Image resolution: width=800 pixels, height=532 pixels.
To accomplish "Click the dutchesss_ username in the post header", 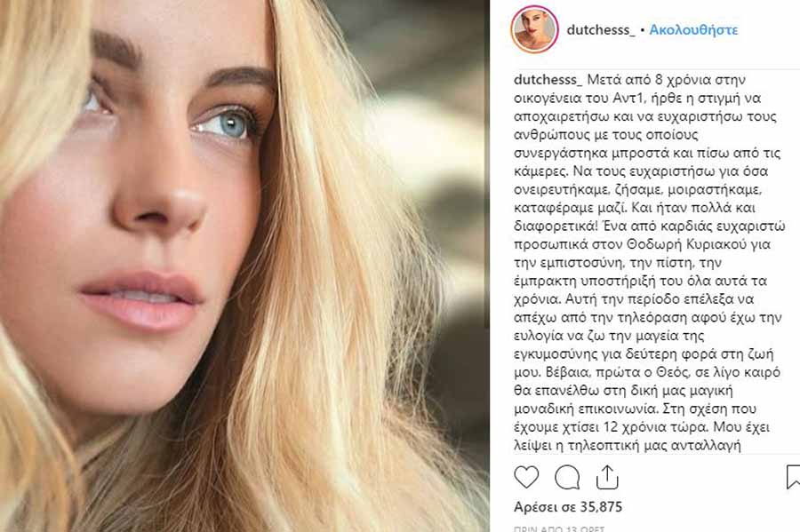I will [x=600, y=29].
